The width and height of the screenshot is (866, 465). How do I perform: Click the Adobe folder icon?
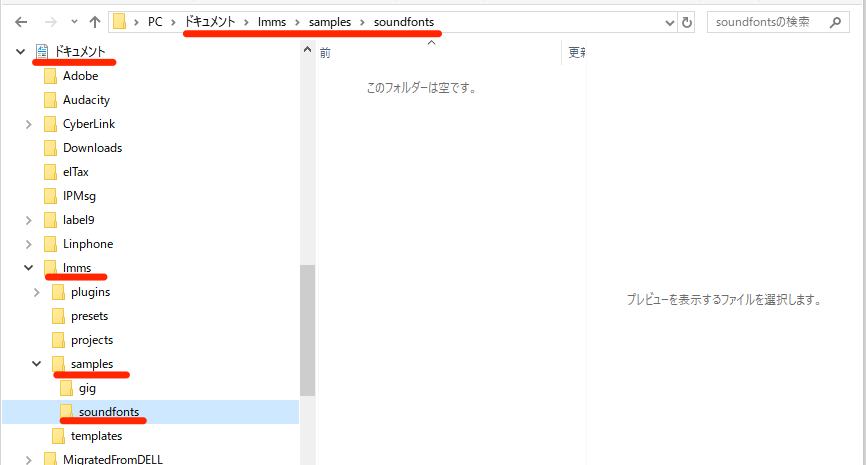click(x=50, y=76)
